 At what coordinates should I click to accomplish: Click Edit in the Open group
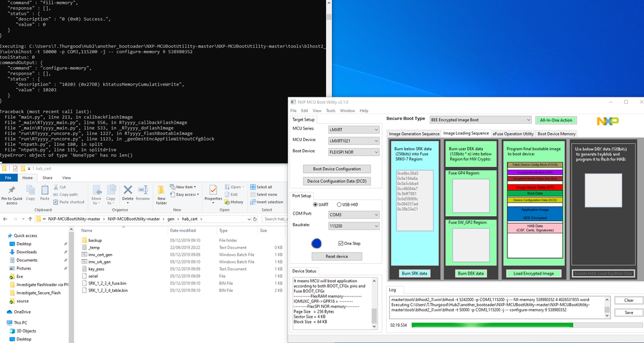pos(231,194)
